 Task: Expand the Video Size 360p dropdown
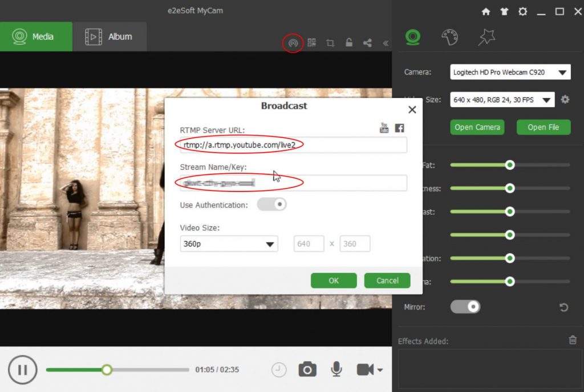pos(229,244)
